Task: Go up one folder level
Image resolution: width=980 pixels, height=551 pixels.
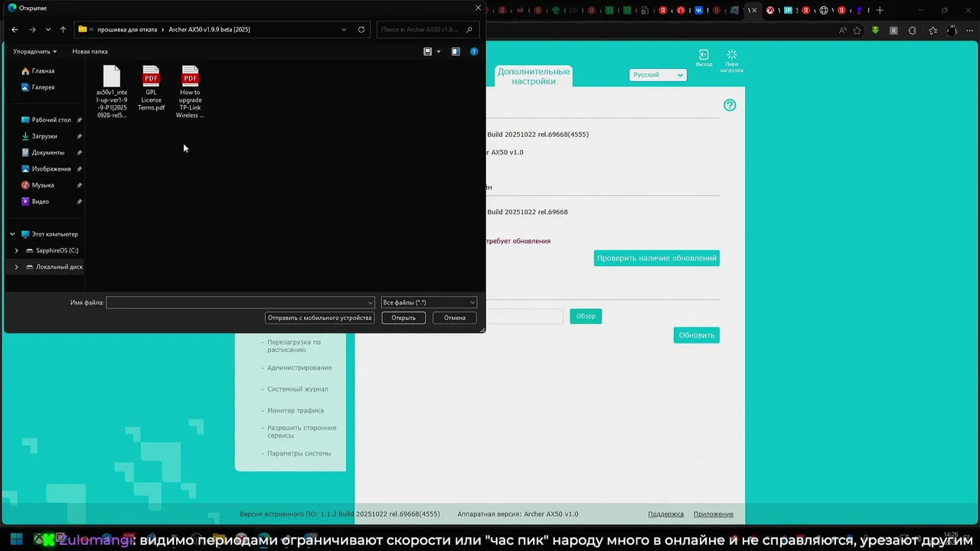Action: 63,29
